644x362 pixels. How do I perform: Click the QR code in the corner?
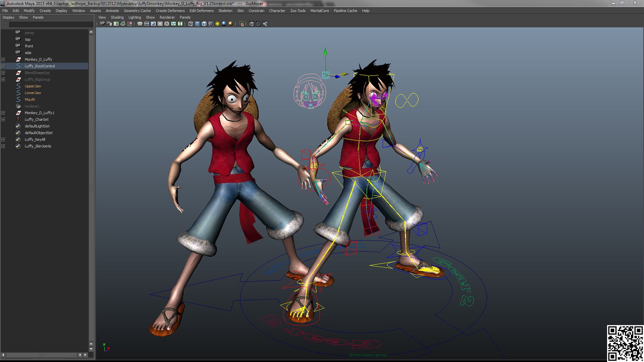pyautogui.click(x=625, y=343)
